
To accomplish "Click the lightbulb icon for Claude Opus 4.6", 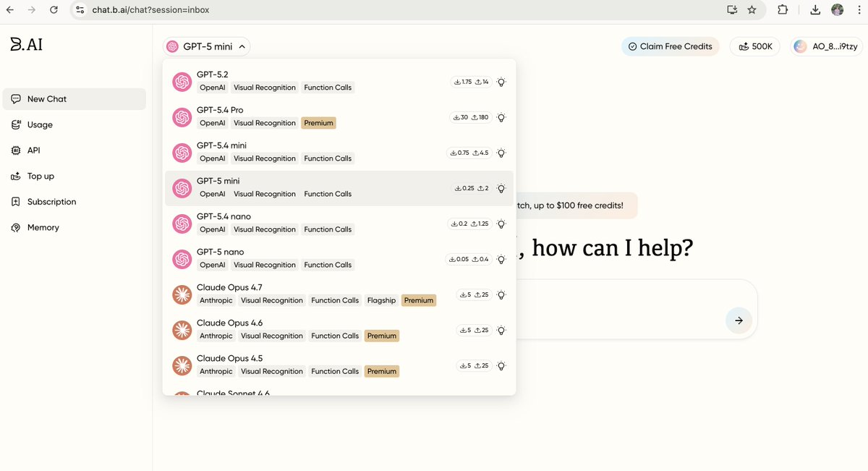I will (x=501, y=330).
